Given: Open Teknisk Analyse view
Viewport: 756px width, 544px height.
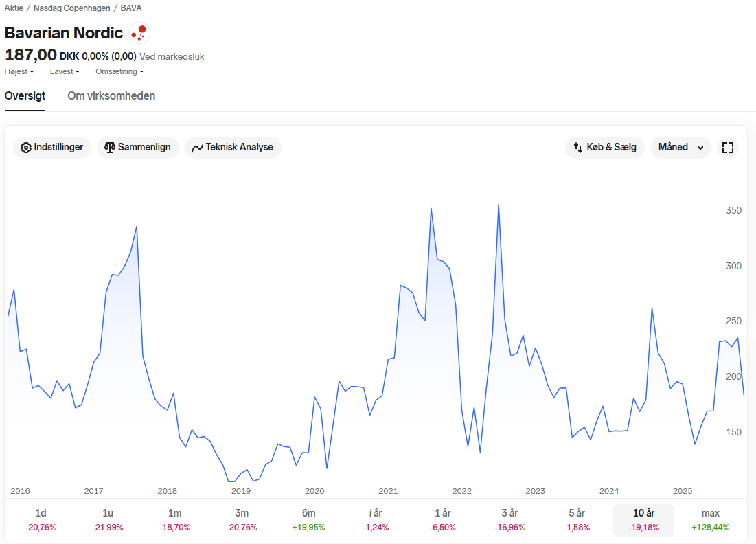Looking at the screenshot, I should click(233, 148).
